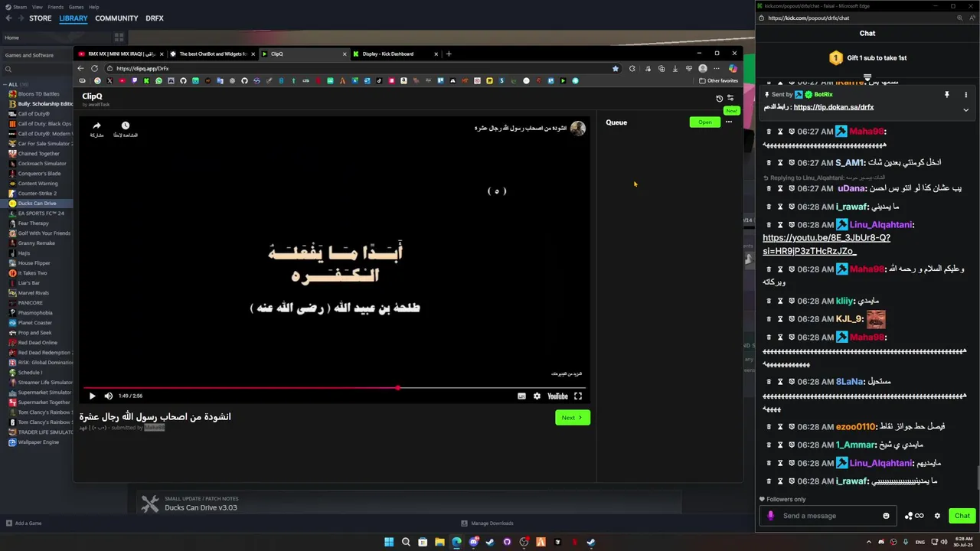Viewport: 980px width, 551px height.
Task: Open ENG language switcher in tray
Action: coord(920,542)
